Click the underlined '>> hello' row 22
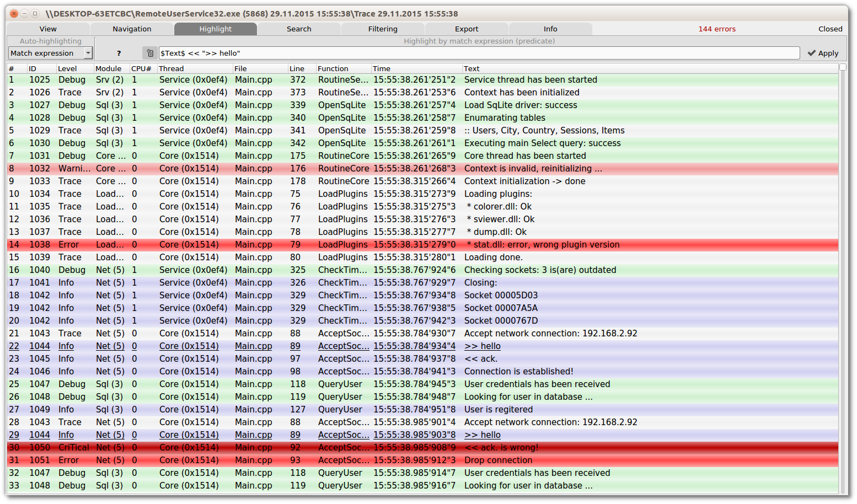The image size is (857, 504). 482,346
